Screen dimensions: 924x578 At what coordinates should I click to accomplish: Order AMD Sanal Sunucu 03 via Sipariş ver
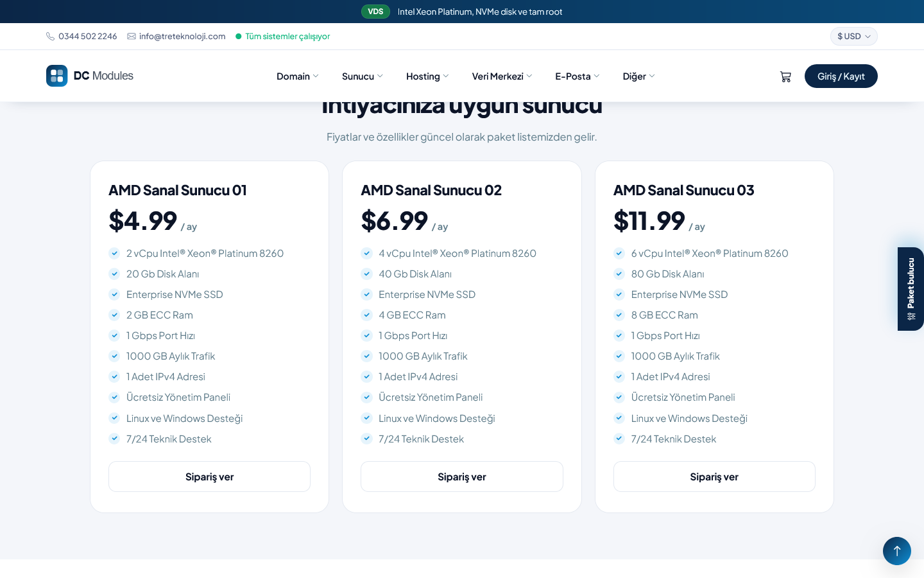click(x=714, y=477)
